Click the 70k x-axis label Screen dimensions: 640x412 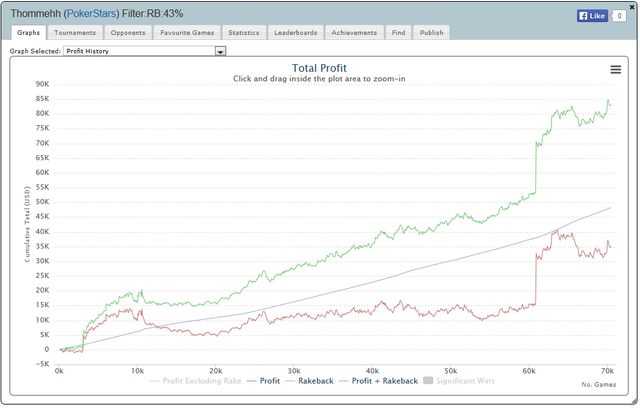[607, 371]
